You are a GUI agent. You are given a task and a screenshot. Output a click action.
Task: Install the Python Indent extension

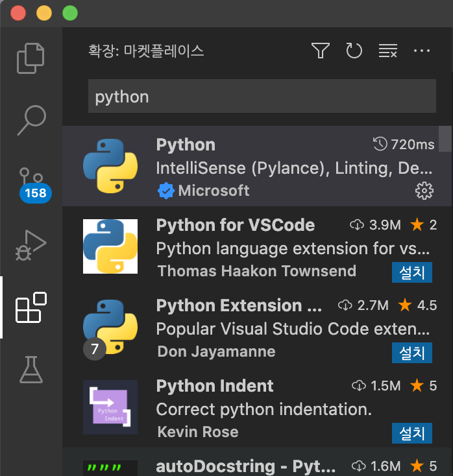click(411, 433)
